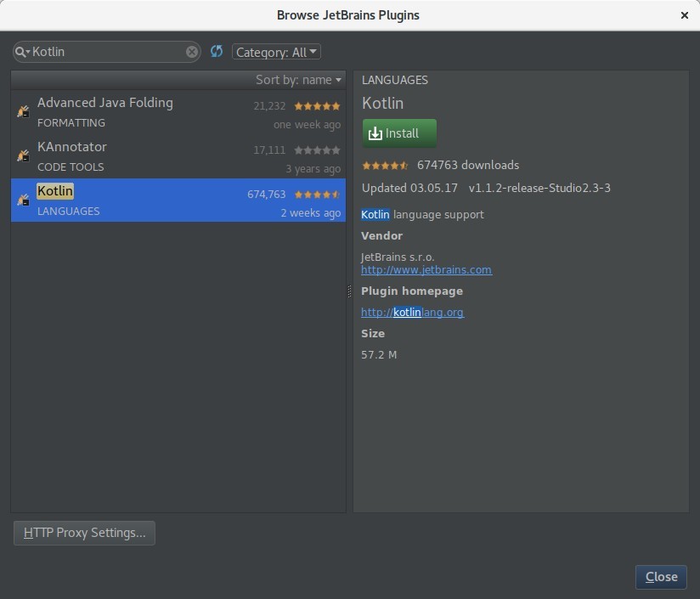Click the refresh plugin list icon
Screen dimensions: 700x599
[x=217, y=52]
